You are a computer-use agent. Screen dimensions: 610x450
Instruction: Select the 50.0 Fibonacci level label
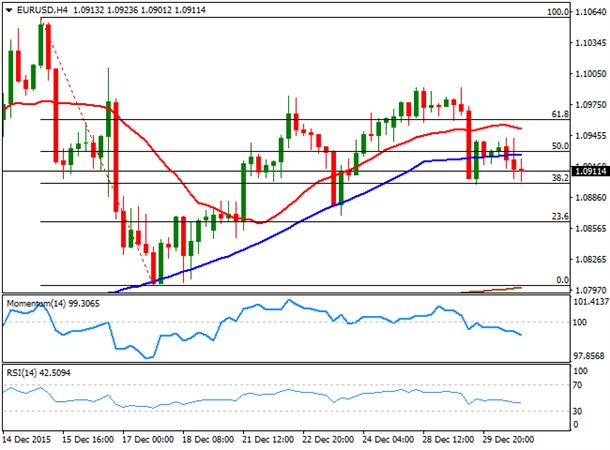(560, 146)
